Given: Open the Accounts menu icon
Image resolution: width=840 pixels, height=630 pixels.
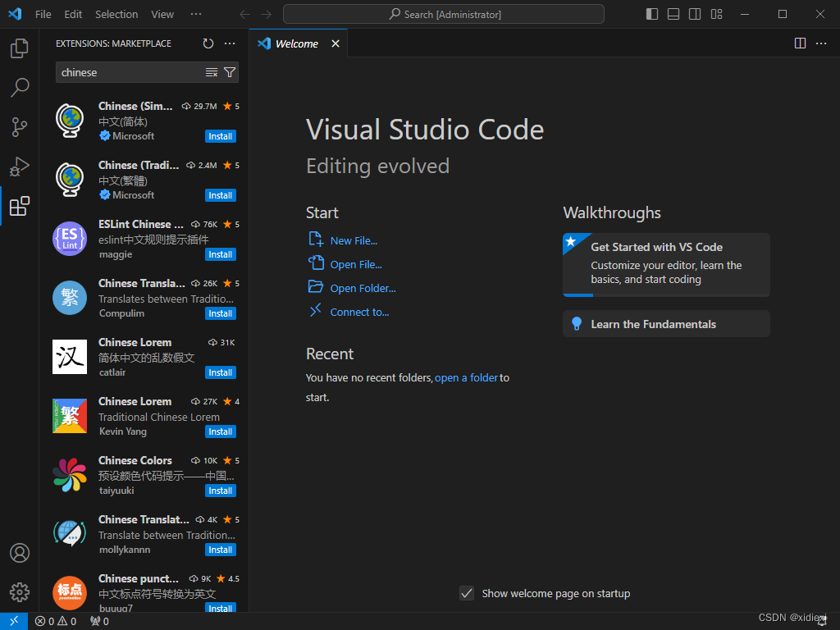Looking at the screenshot, I should (20, 553).
